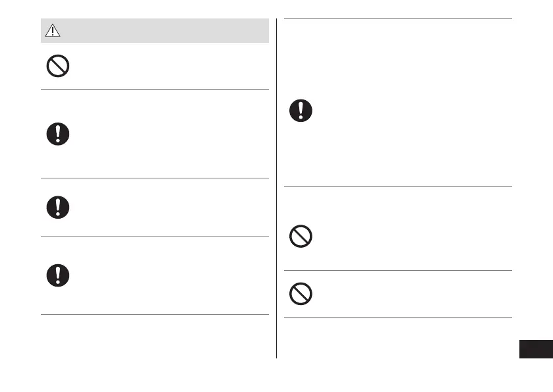This screenshot has height=392, width=553.
Task: Click the lowest exclamation icon in left column
Action: (x=58, y=275)
